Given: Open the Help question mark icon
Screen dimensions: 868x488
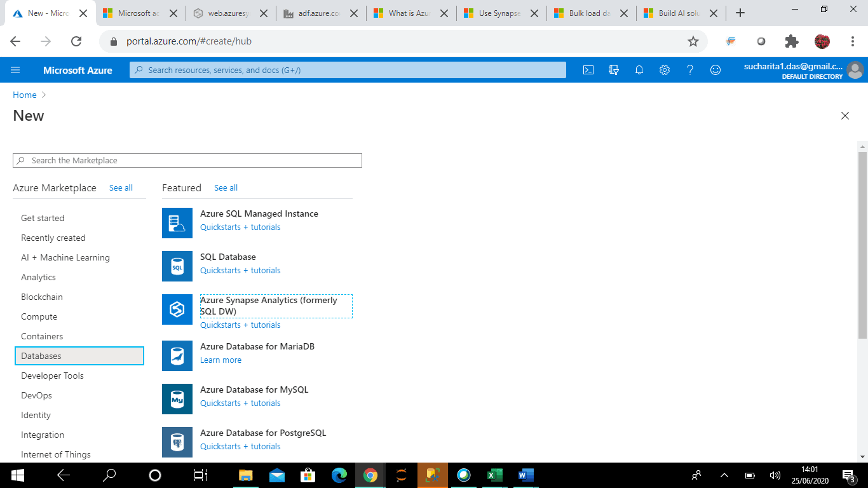Looking at the screenshot, I should tap(690, 70).
